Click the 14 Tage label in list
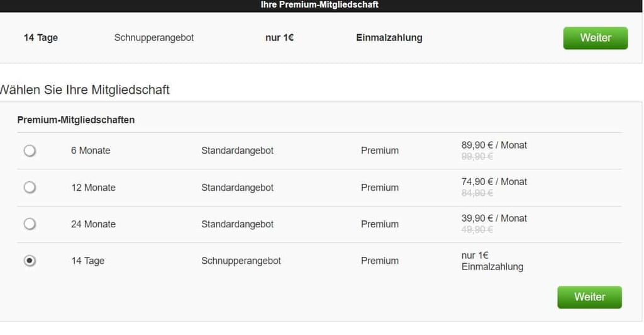 tap(87, 261)
